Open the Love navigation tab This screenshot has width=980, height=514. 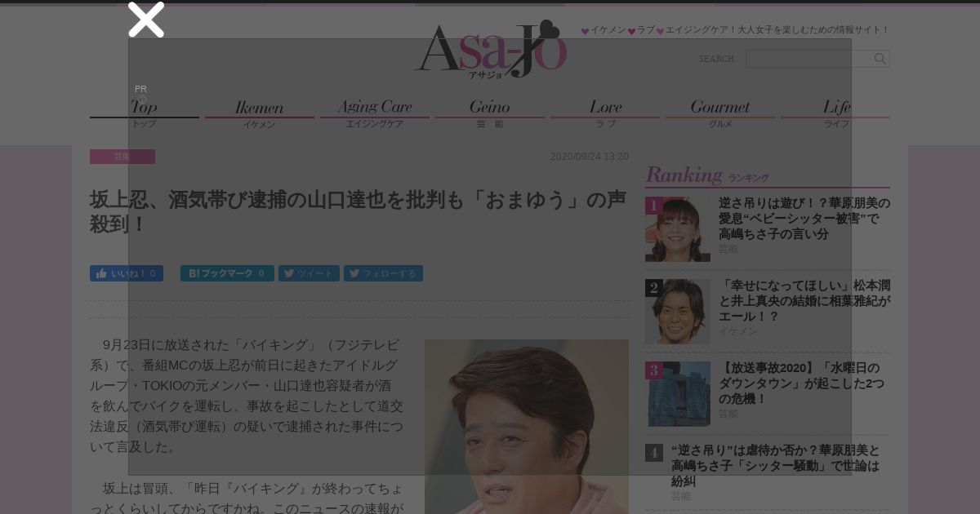605,113
